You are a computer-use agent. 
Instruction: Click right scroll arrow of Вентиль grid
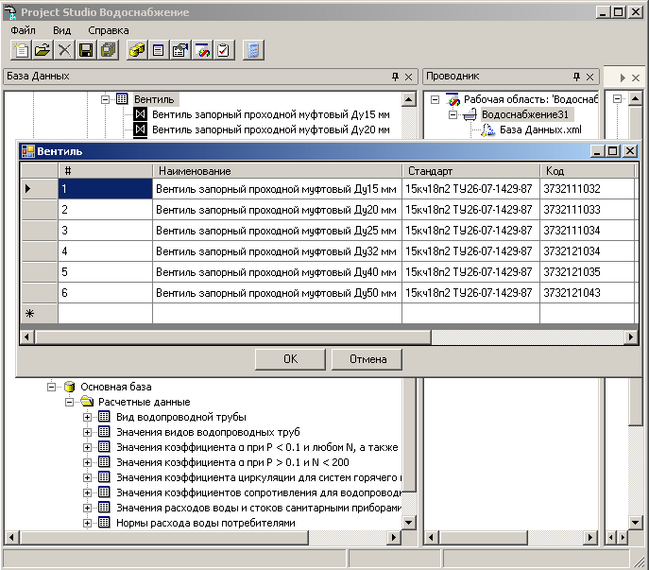click(630, 337)
